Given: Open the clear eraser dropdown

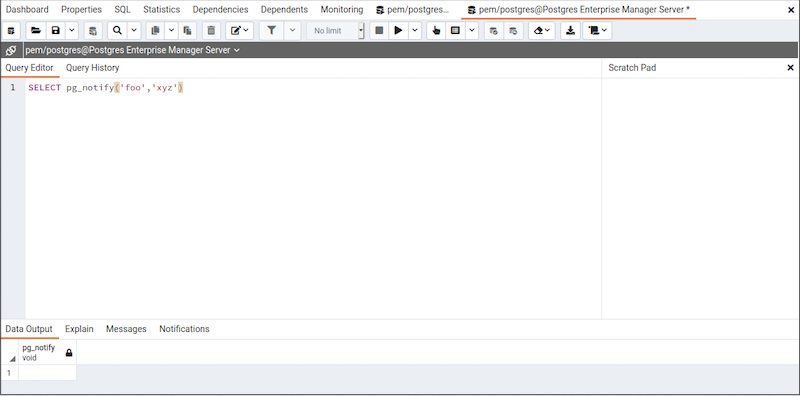Looking at the screenshot, I should point(542,31).
